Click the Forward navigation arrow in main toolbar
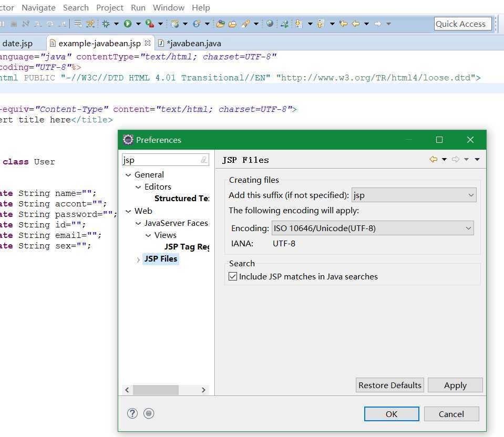This screenshot has width=504, height=437. [x=378, y=24]
